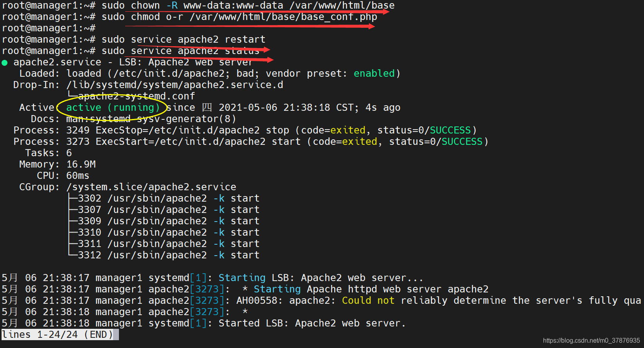This screenshot has height=348, width=644.
Task: Click the pager status 'lines 1-24/24 (END)'
Action: (x=57, y=335)
